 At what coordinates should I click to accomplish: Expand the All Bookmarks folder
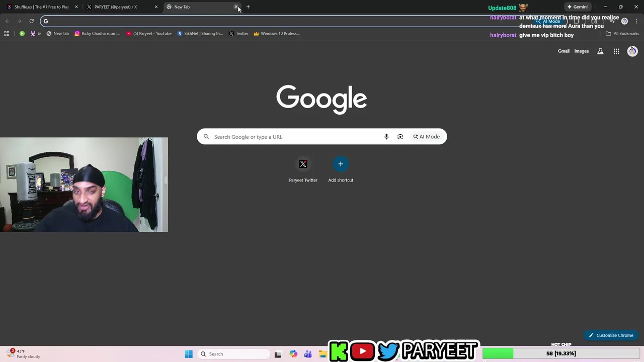click(x=622, y=34)
